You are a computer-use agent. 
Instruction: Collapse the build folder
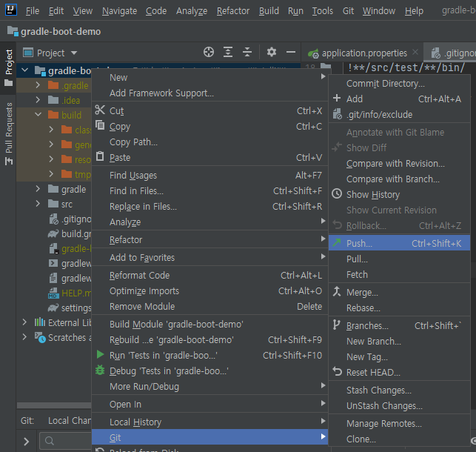(38, 115)
